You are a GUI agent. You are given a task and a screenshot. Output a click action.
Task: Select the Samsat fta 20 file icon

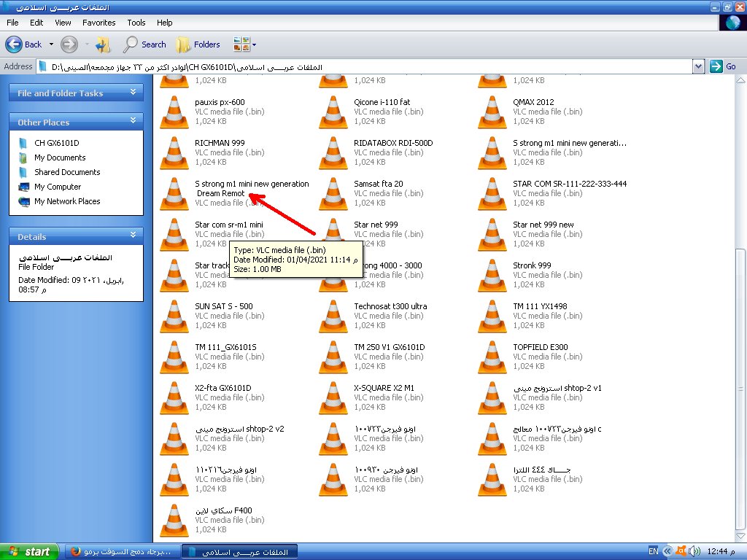click(x=333, y=194)
